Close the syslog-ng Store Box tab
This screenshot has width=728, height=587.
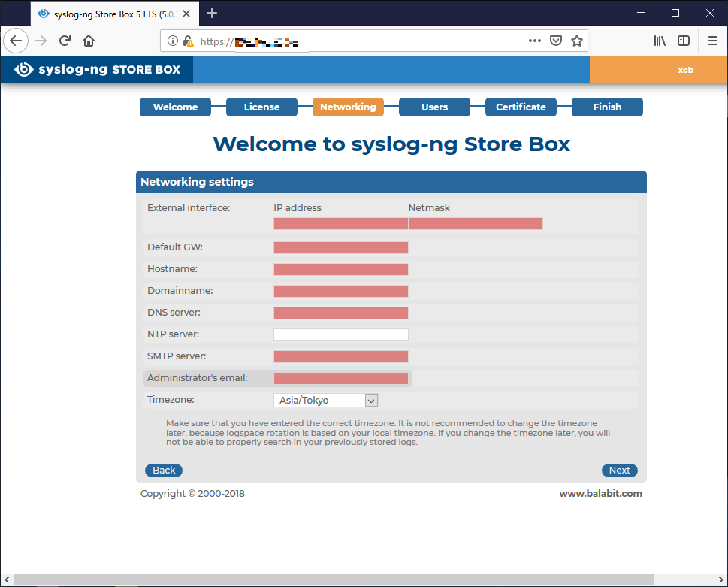coord(186,14)
